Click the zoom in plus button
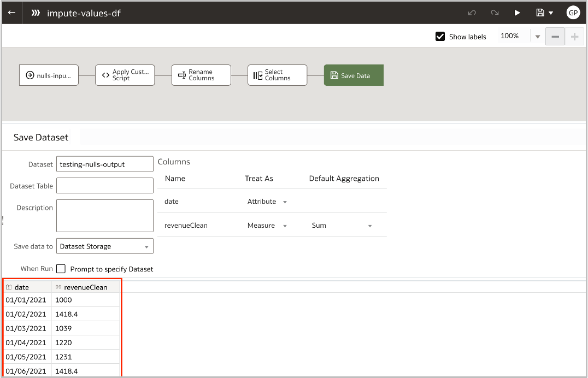 [574, 36]
